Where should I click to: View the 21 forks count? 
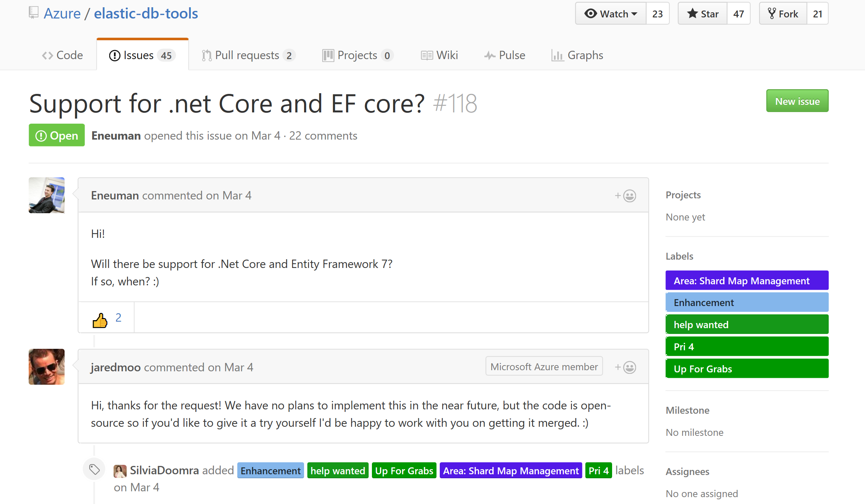[817, 14]
